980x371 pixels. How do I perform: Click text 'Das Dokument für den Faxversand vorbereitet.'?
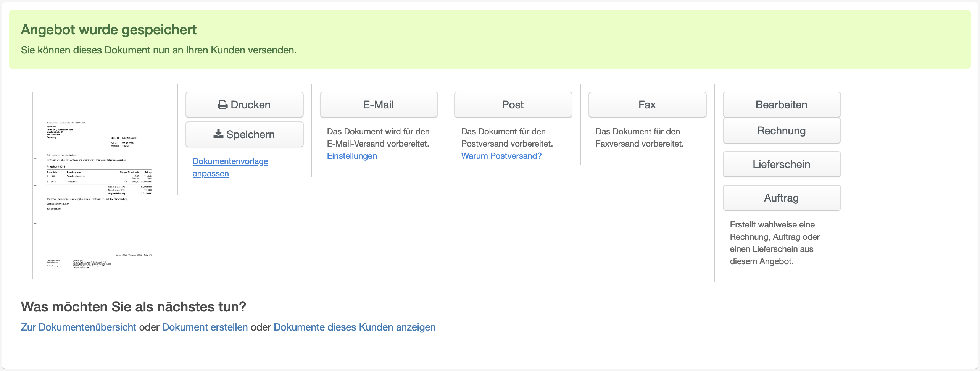click(x=640, y=137)
